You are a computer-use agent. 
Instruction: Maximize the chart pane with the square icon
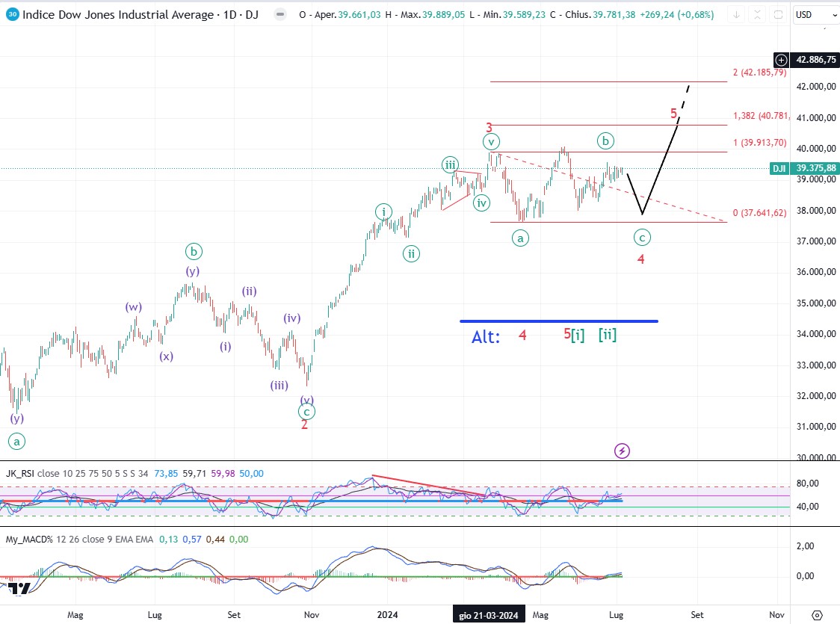coord(778,14)
